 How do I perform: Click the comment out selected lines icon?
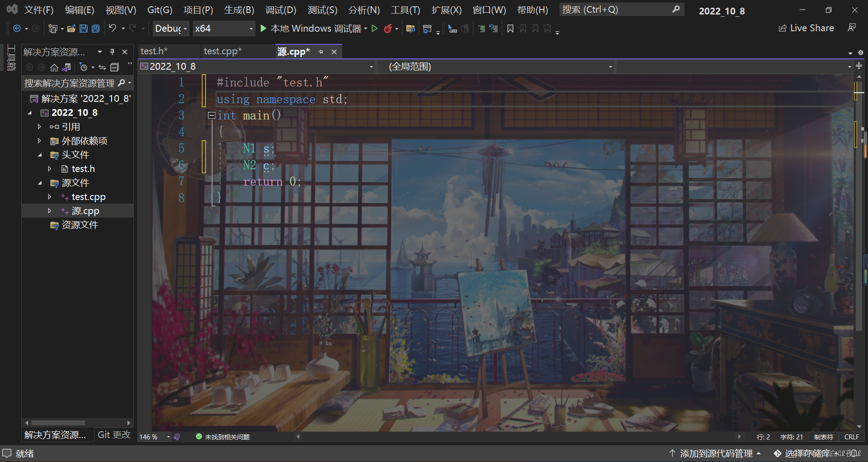[481, 29]
